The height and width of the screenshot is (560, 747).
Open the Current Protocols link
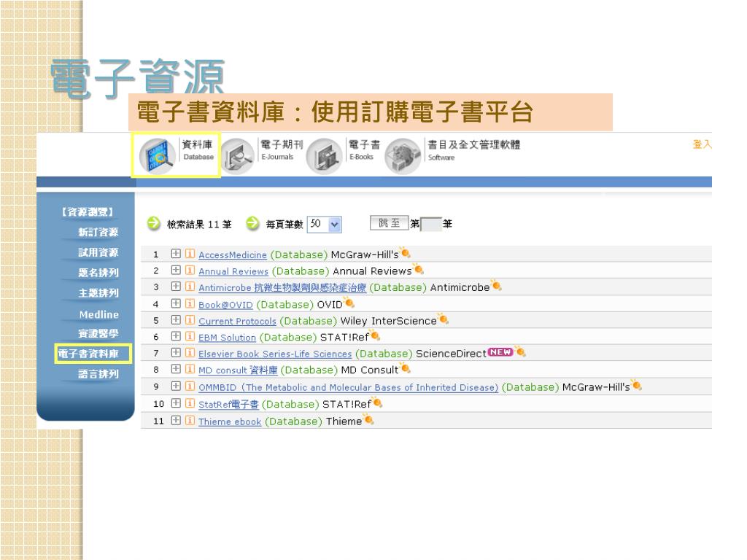click(237, 322)
